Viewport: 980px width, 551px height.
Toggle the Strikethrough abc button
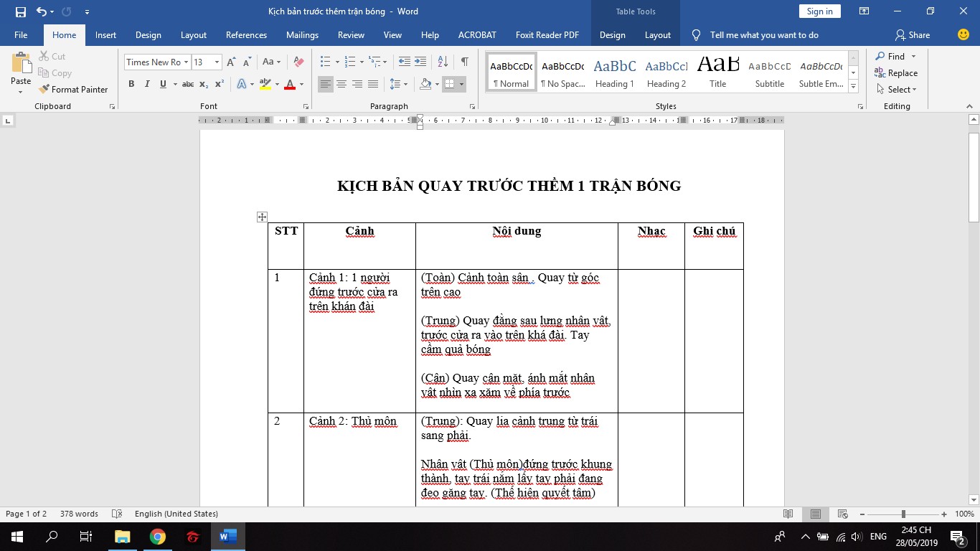[188, 84]
